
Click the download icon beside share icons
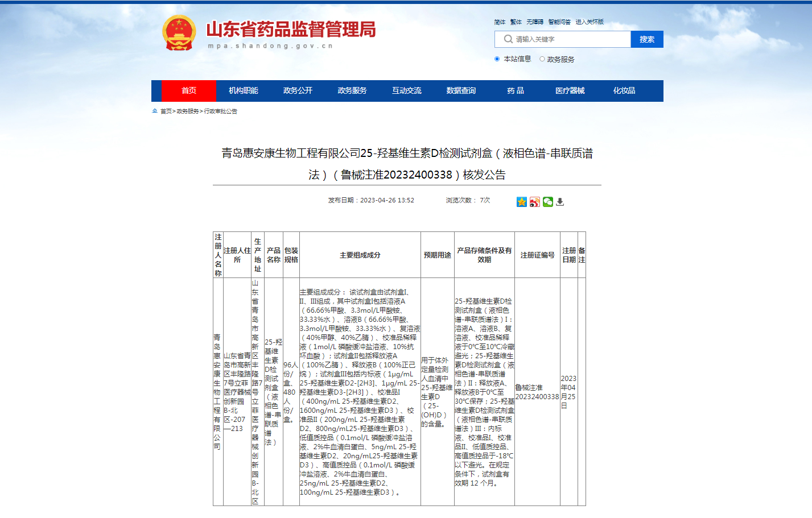tap(560, 202)
